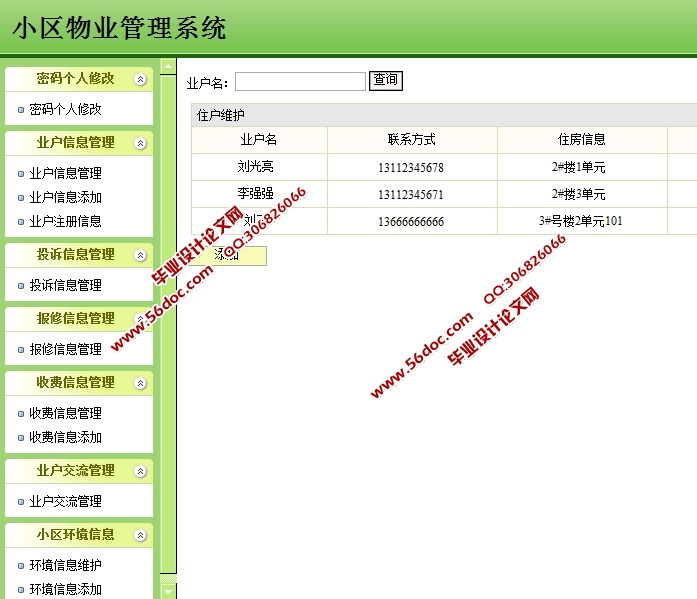This screenshot has width=697, height=599.
Task: Click 收费信息管理 section header title
Action: pyautogui.click(x=76, y=383)
